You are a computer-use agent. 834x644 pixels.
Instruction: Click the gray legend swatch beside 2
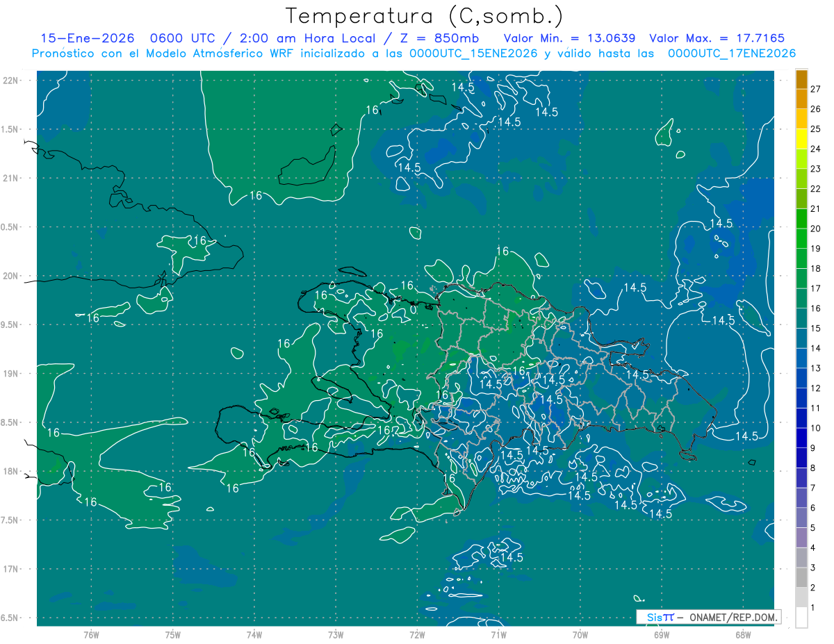coord(802,578)
